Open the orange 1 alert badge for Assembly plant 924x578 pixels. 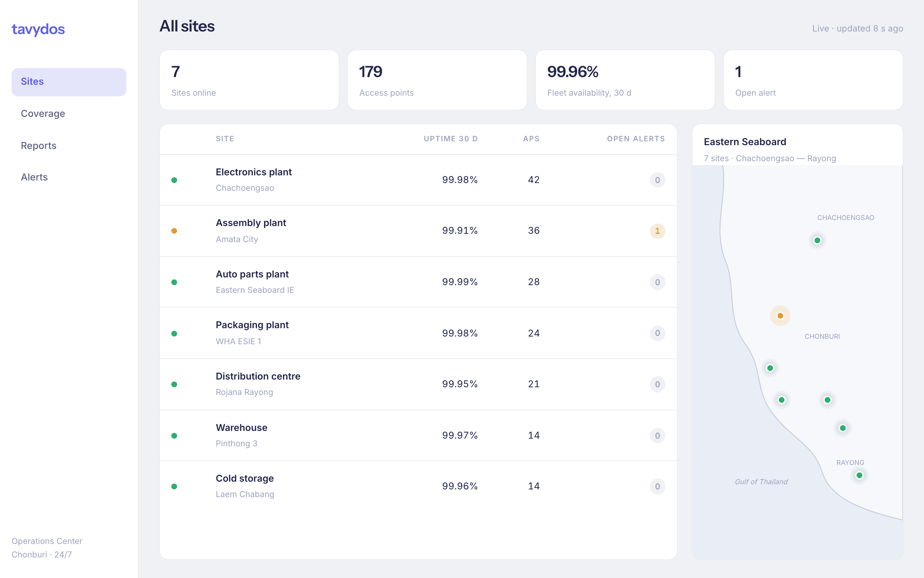(x=657, y=231)
